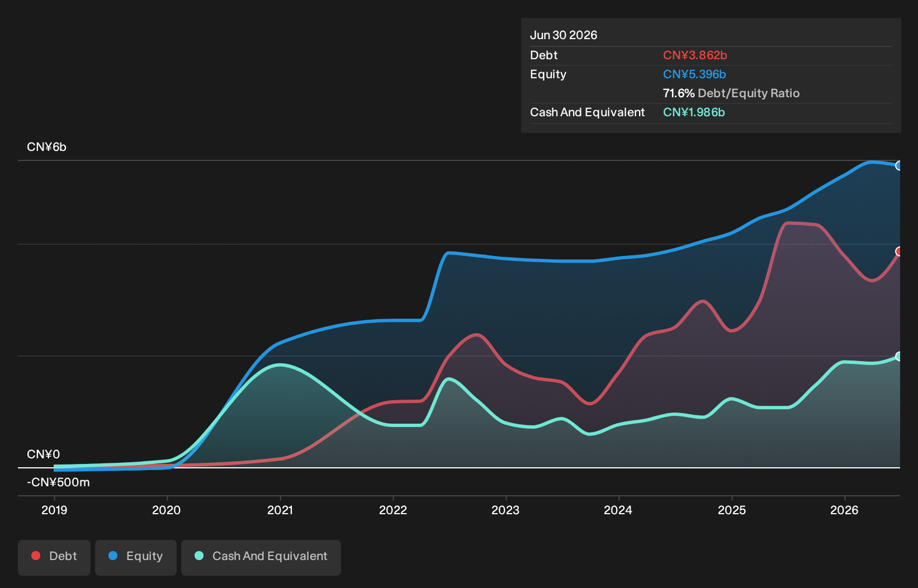Image resolution: width=918 pixels, height=588 pixels.
Task: Click the teal Cash And Equivalent legend dot
Action: click(199, 556)
